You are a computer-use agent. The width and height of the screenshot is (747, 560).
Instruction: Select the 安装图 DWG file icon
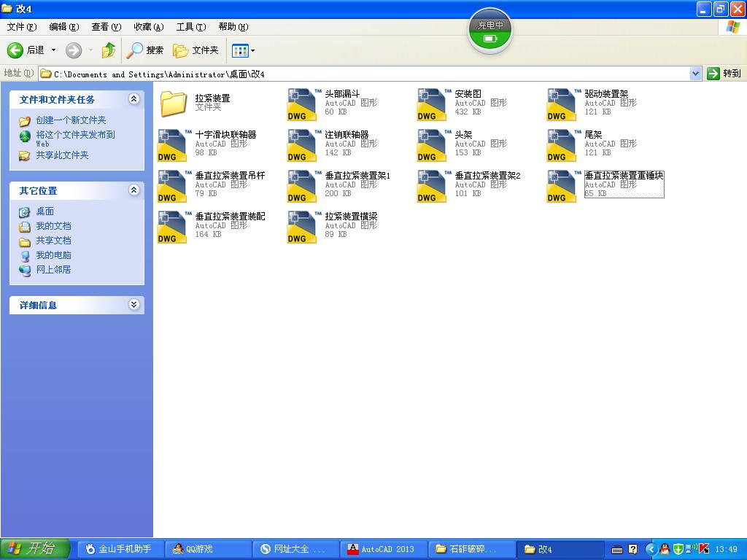[432, 104]
